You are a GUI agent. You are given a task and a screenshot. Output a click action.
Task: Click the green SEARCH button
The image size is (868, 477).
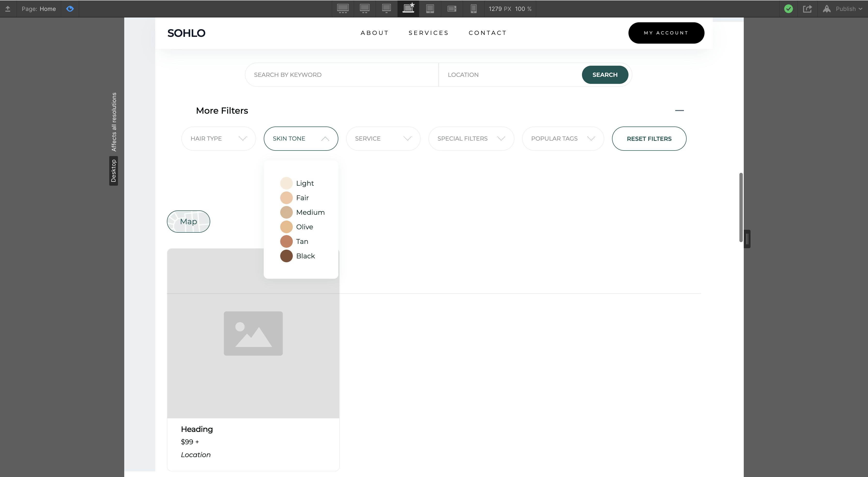pos(605,75)
